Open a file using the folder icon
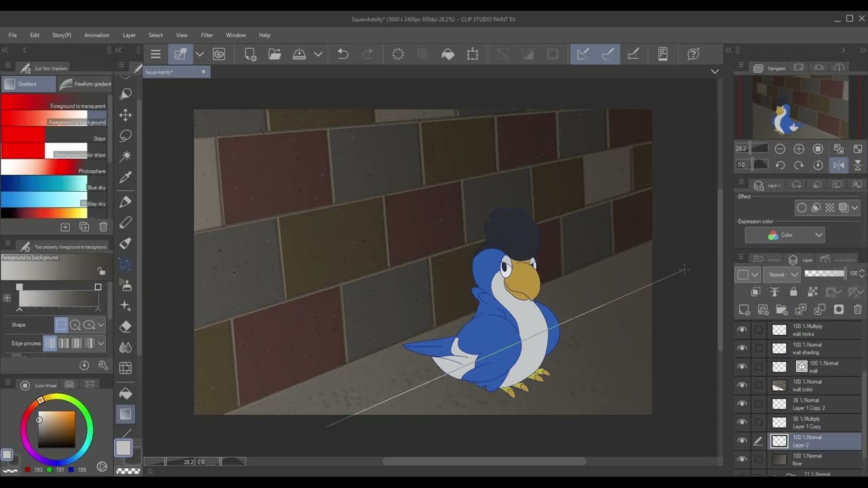The image size is (868, 488). click(x=275, y=54)
